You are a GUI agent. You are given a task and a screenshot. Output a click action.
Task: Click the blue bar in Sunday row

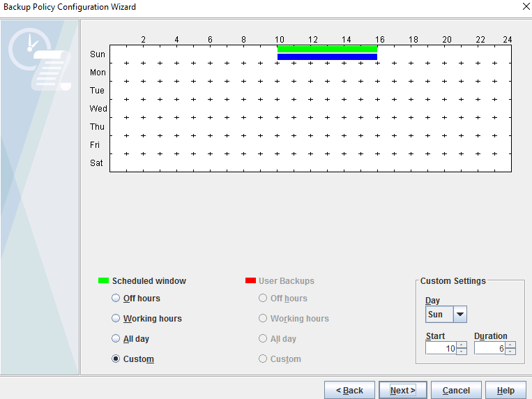tap(327, 57)
